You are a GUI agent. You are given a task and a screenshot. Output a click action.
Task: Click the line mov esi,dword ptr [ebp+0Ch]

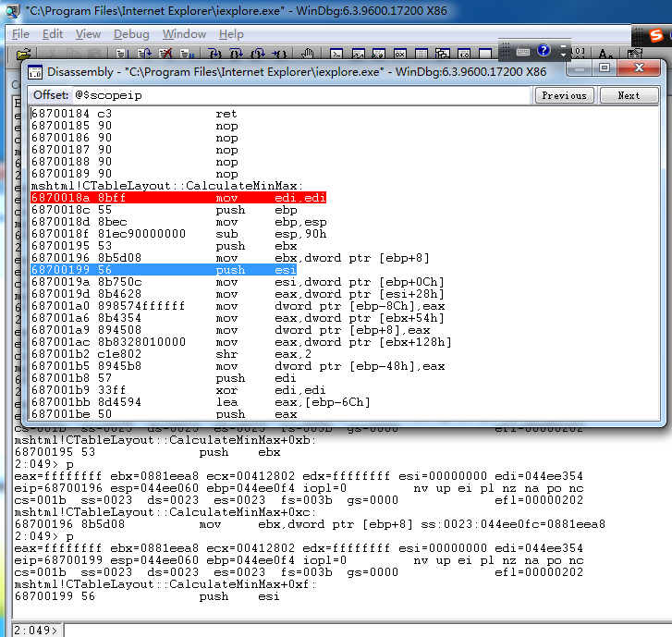point(238,282)
